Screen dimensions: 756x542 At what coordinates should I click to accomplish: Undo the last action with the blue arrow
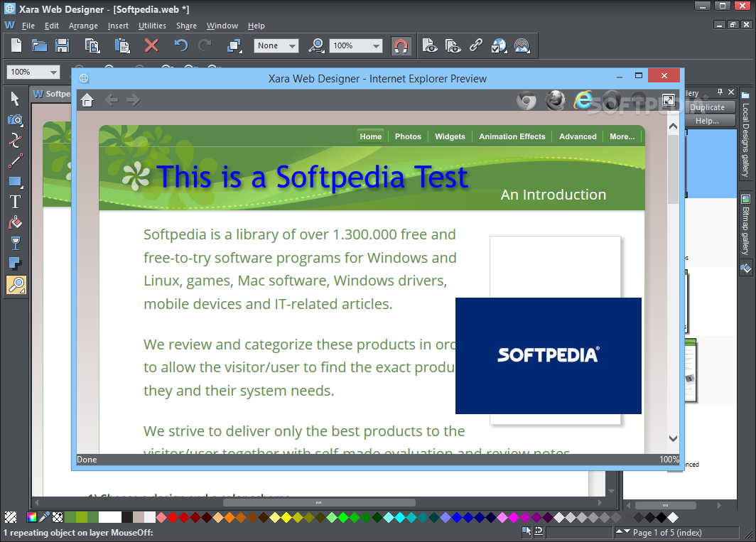(x=180, y=45)
